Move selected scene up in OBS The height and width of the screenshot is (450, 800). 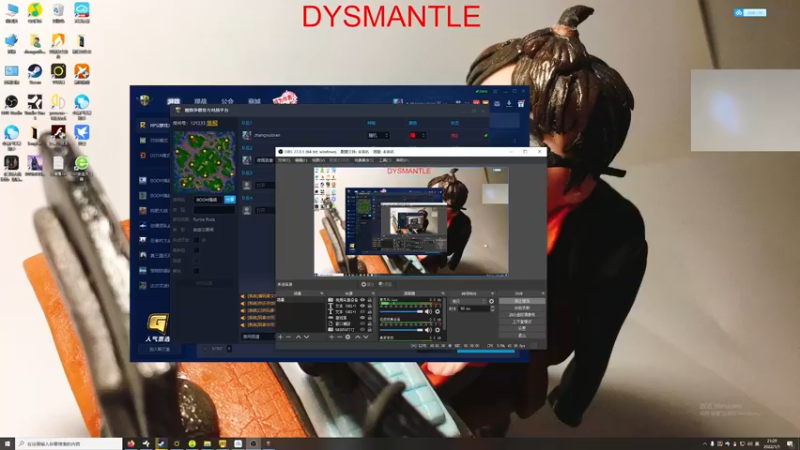pyautogui.click(x=298, y=337)
